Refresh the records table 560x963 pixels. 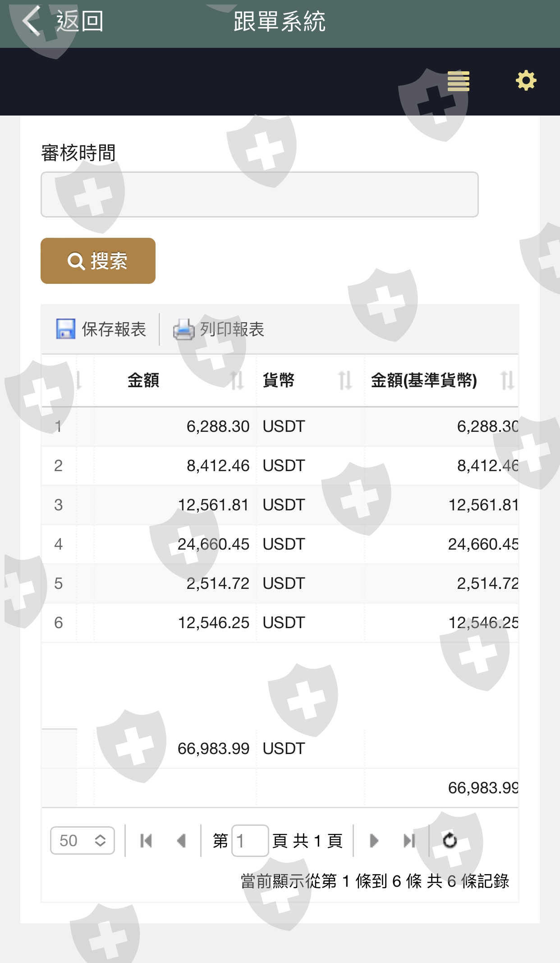[450, 841]
